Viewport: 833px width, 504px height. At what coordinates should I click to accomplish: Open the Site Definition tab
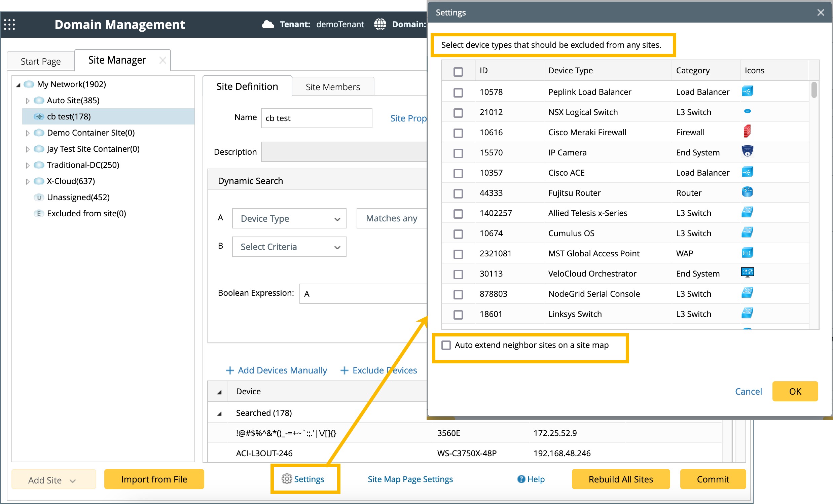(x=247, y=86)
